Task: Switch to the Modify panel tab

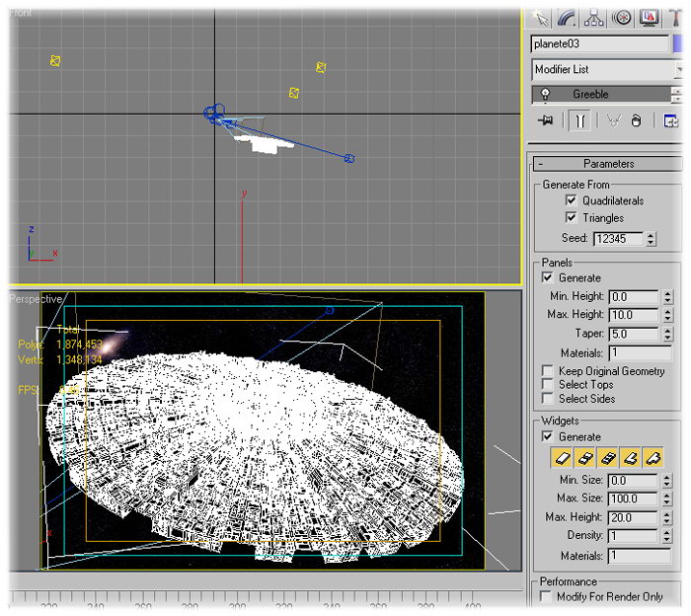Action: click(x=567, y=17)
